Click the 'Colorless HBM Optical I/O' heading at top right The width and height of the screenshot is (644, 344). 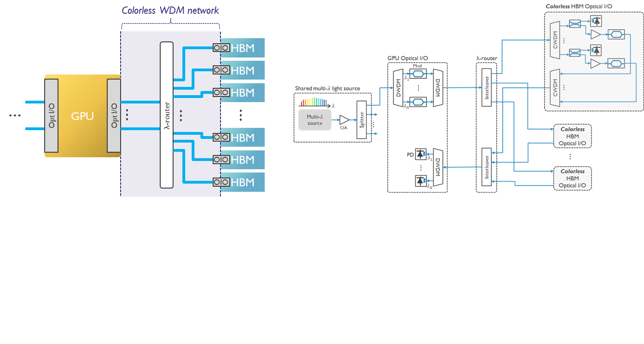(579, 6)
